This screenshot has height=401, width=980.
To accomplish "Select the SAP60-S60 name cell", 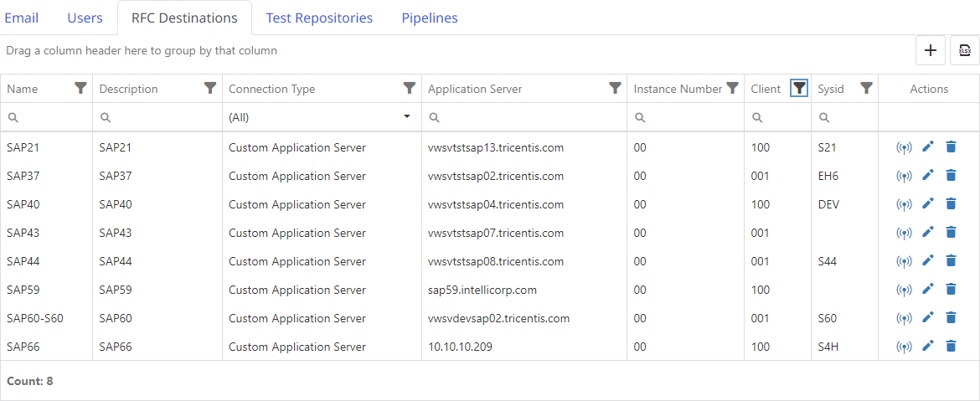I will pos(35,319).
